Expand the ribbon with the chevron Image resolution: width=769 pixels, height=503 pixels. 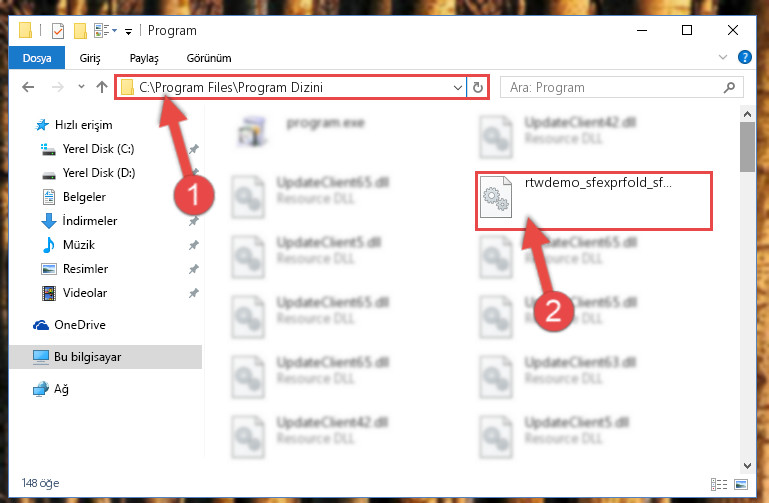pos(722,57)
